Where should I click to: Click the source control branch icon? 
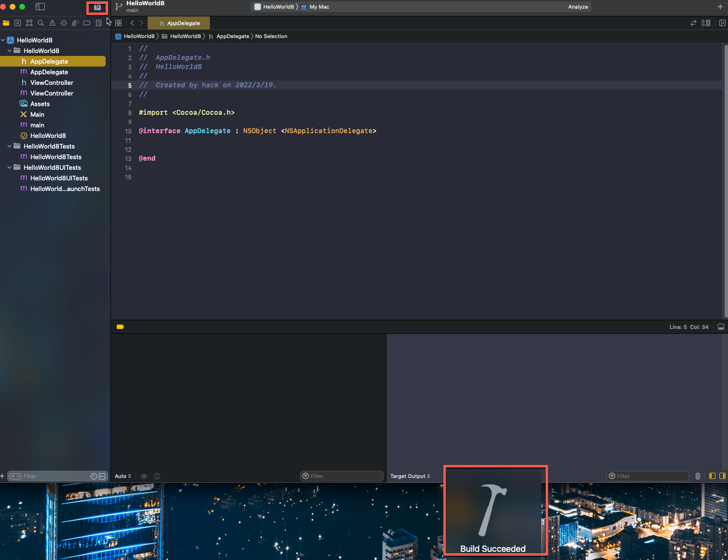(x=119, y=7)
